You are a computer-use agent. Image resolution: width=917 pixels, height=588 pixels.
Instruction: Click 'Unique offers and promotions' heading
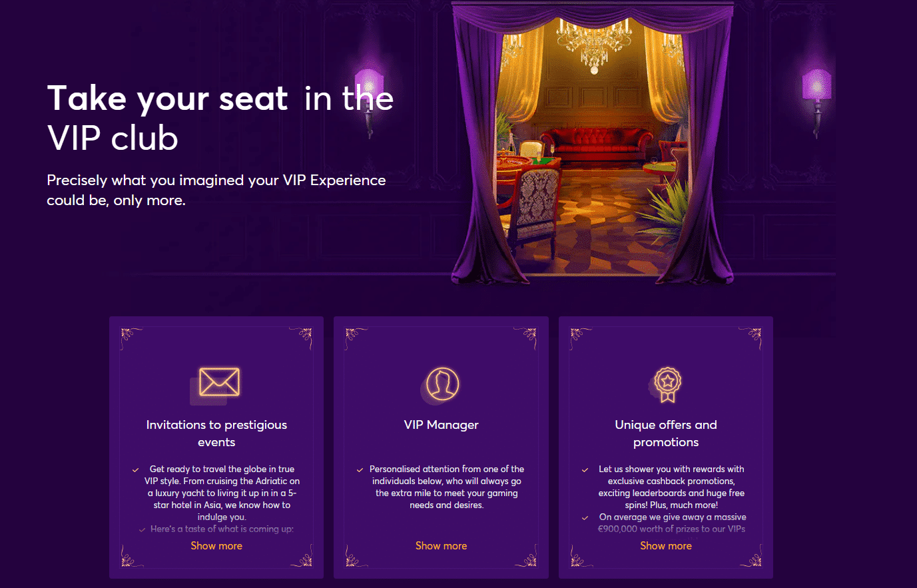pyautogui.click(x=666, y=434)
